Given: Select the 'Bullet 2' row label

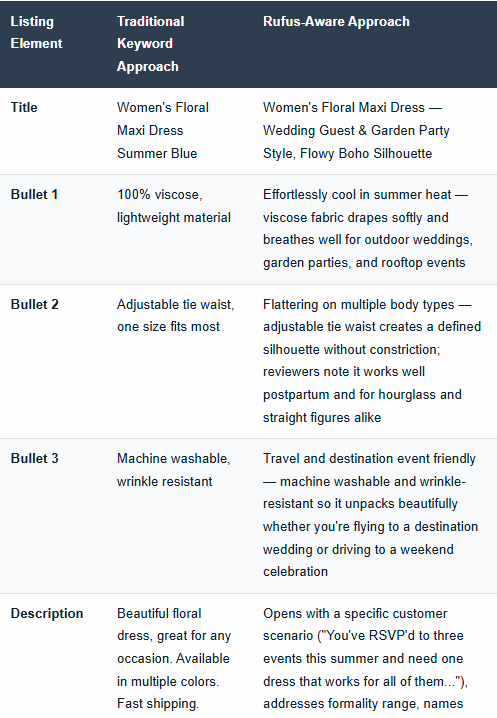Looking at the screenshot, I should pyautogui.click(x=34, y=305).
